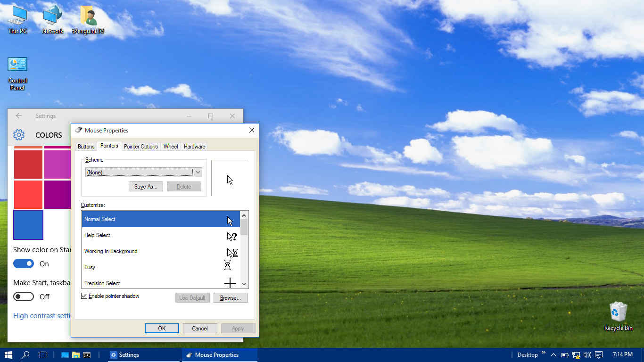Open the Recycle Bin
The width and height of the screenshot is (644, 362).
618,316
